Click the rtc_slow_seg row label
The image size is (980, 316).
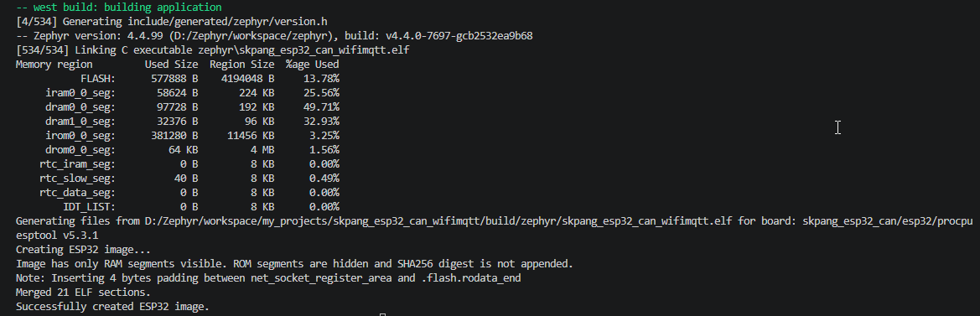click(x=77, y=178)
